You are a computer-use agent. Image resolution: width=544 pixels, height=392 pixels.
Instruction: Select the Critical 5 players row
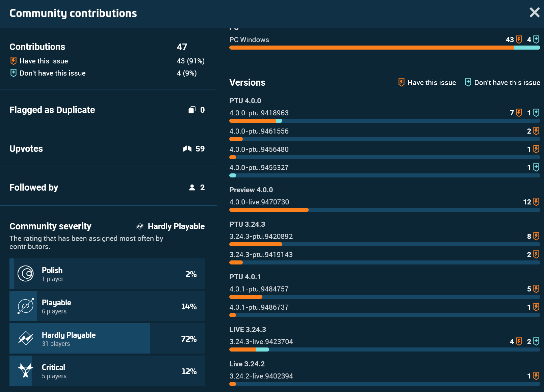pos(107,371)
